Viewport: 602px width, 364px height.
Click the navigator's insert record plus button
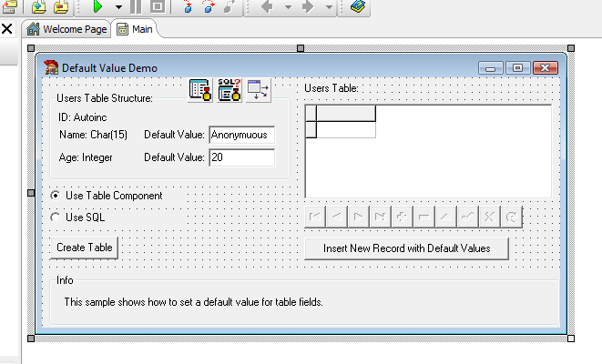pyautogui.click(x=402, y=217)
